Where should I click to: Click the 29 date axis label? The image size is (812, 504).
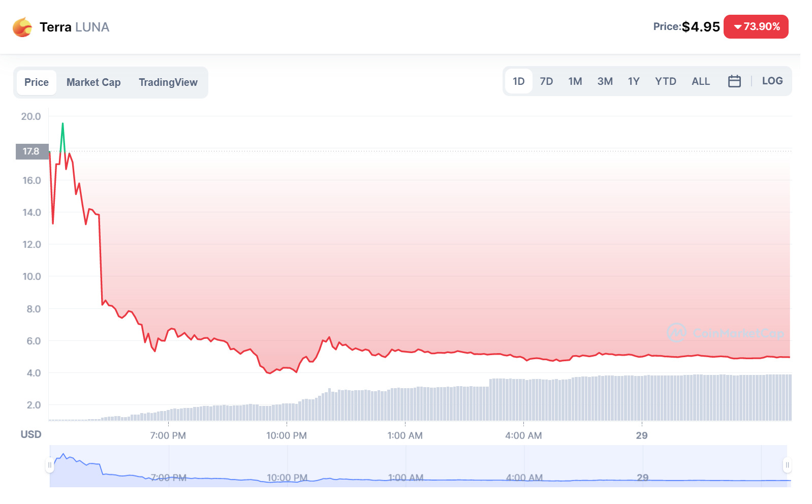(x=642, y=435)
